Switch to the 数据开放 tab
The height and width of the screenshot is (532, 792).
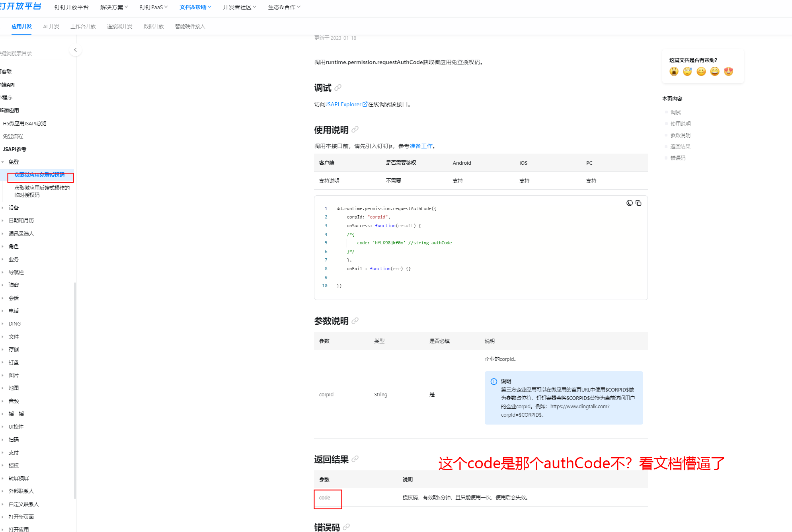[x=154, y=26]
